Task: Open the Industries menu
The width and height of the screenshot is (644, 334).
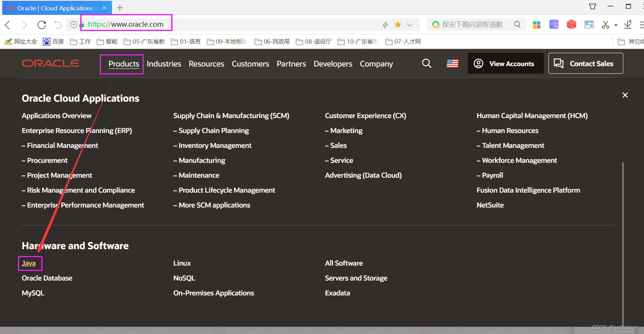Action: [x=164, y=64]
